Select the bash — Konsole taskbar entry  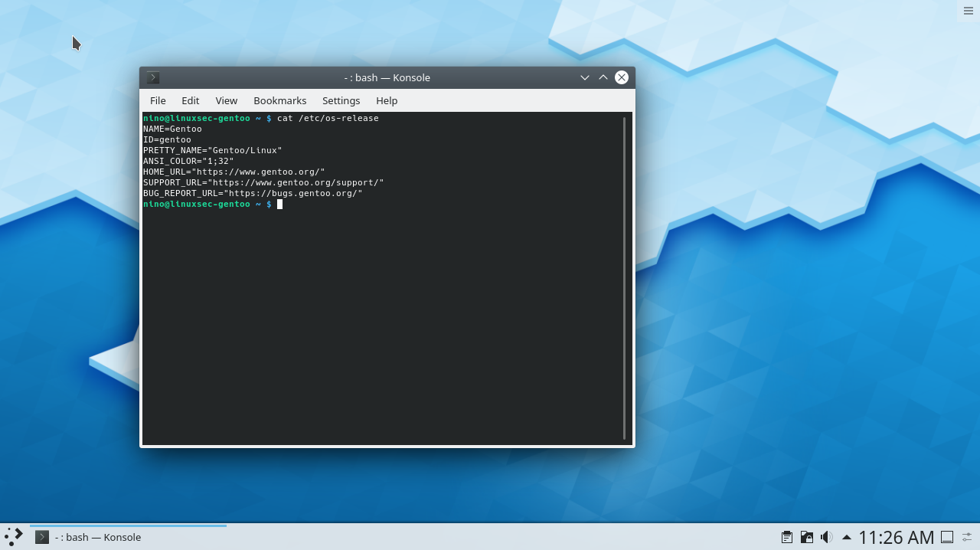click(x=100, y=537)
